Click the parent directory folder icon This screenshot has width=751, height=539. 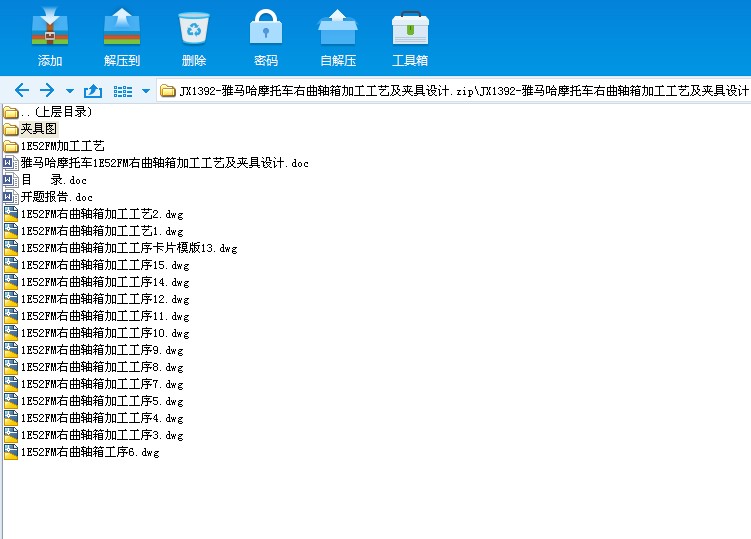[x=11, y=113]
